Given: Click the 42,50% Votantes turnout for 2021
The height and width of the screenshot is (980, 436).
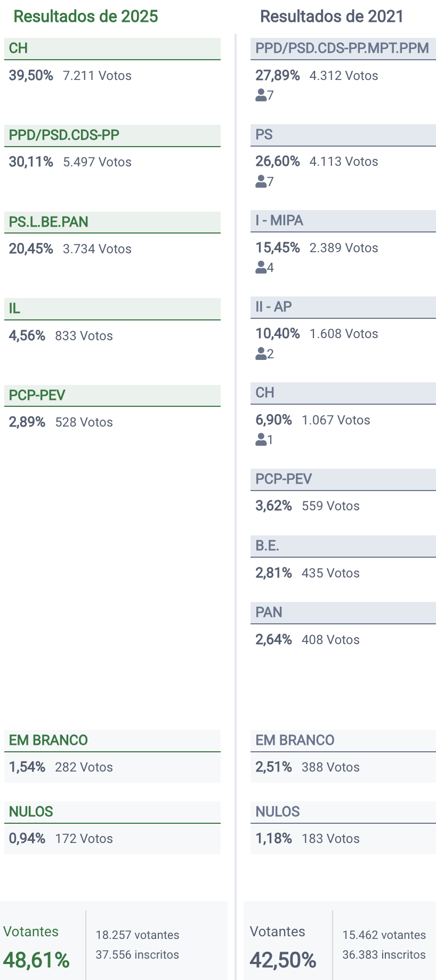Looking at the screenshot, I should pos(283,960).
